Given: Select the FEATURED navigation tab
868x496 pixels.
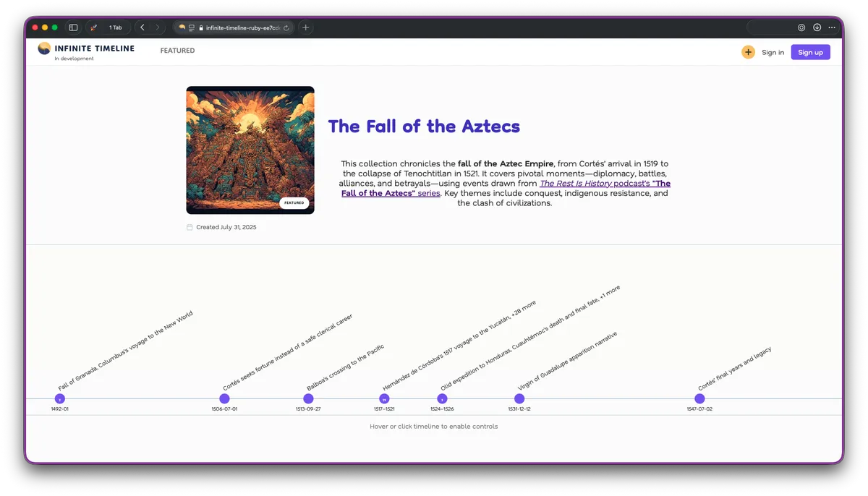Looking at the screenshot, I should [177, 51].
